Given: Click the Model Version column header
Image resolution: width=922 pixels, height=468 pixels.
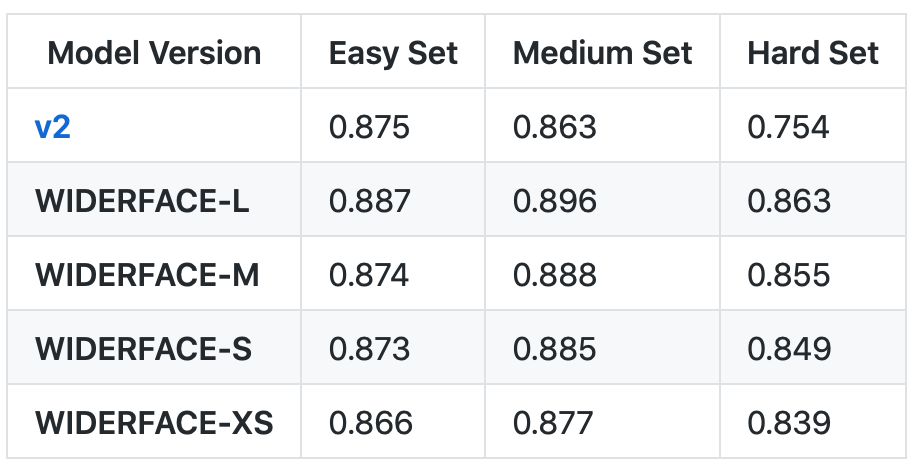Looking at the screenshot, I should pyautogui.click(x=154, y=53).
